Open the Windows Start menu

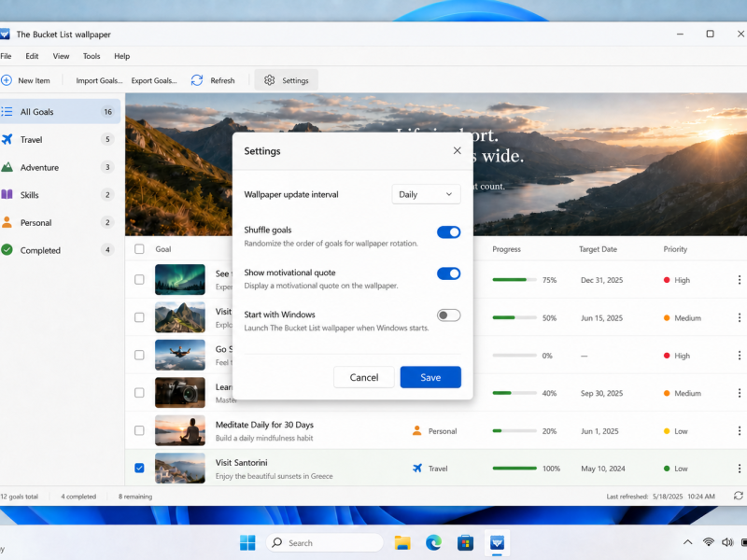pyautogui.click(x=247, y=543)
